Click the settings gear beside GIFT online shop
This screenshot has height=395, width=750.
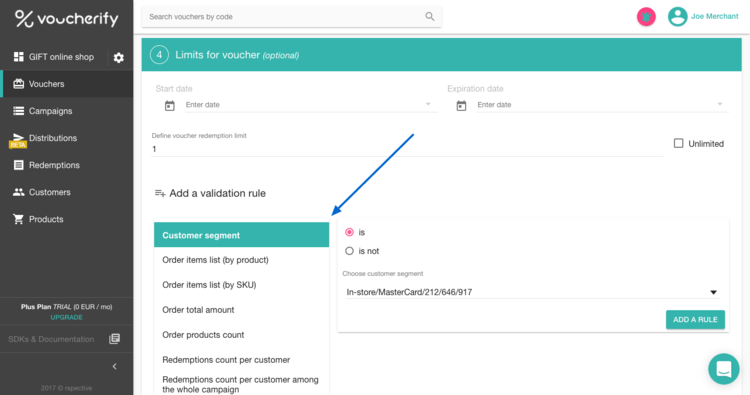[x=118, y=58]
